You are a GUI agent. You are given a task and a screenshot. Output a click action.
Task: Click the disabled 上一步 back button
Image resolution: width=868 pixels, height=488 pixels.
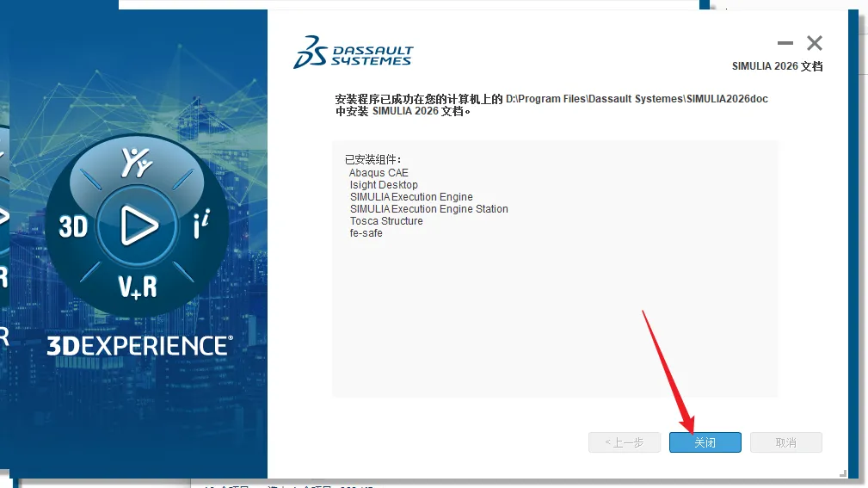(625, 442)
